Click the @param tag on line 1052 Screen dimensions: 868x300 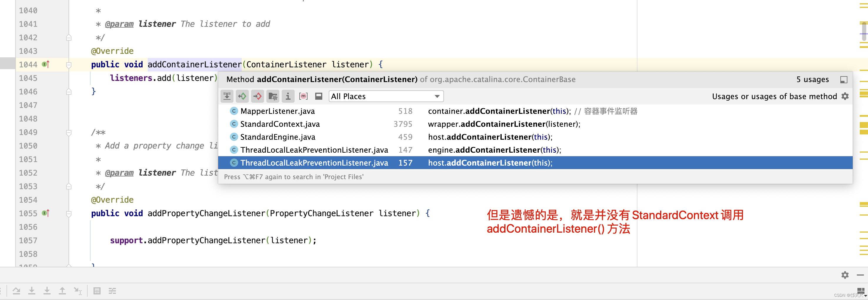(x=119, y=173)
